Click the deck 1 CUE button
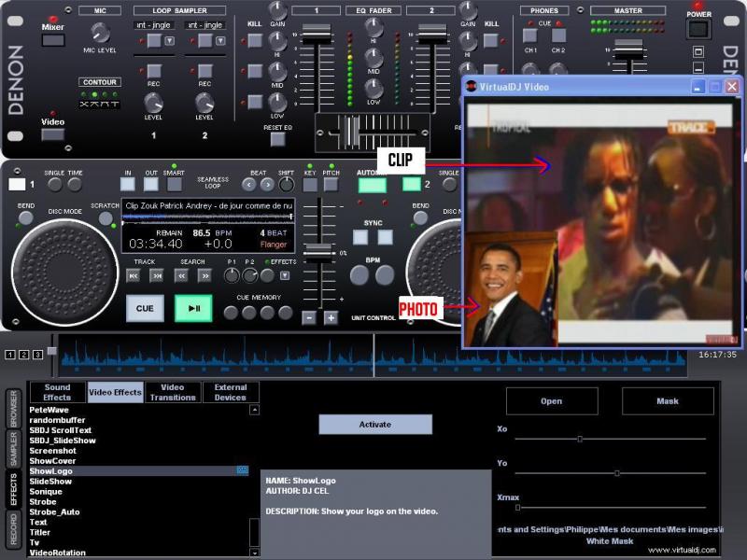The width and height of the screenshot is (747, 560). pyautogui.click(x=145, y=309)
